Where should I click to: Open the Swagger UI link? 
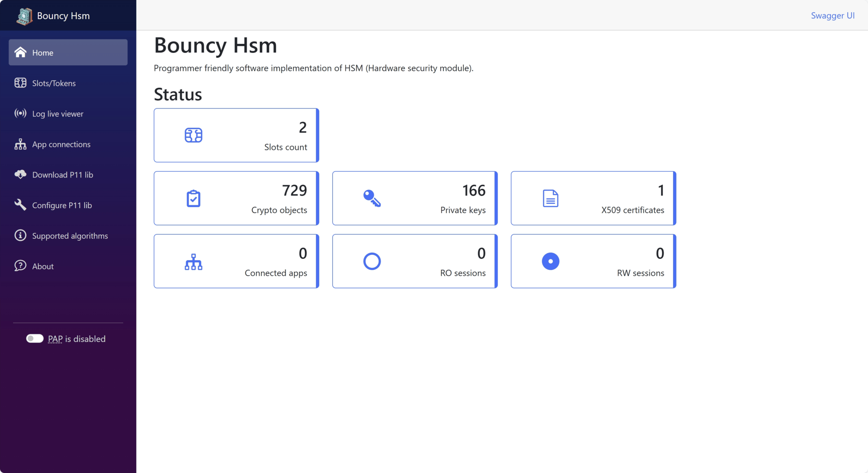(x=833, y=15)
